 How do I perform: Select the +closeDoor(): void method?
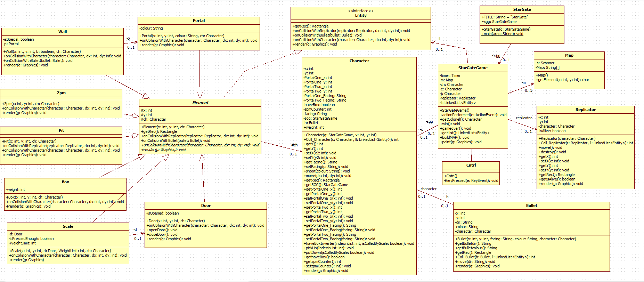[162, 234]
